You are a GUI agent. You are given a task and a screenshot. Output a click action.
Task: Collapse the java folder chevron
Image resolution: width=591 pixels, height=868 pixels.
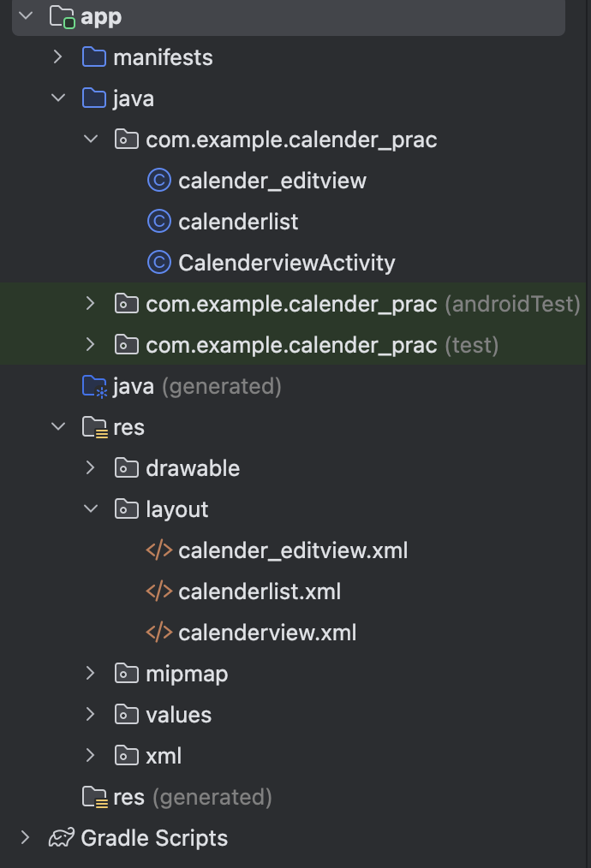[58, 98]
